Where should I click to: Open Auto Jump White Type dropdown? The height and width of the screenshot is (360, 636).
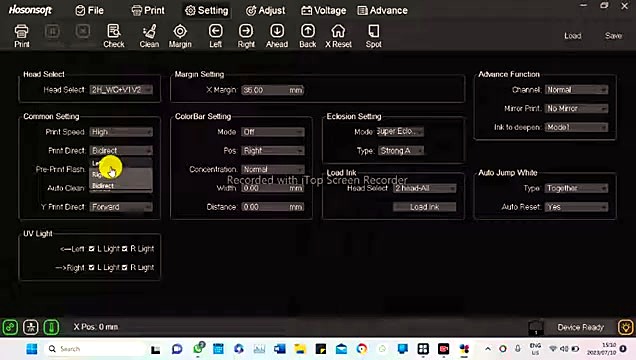pyautogui.click(x=576, y=188)
